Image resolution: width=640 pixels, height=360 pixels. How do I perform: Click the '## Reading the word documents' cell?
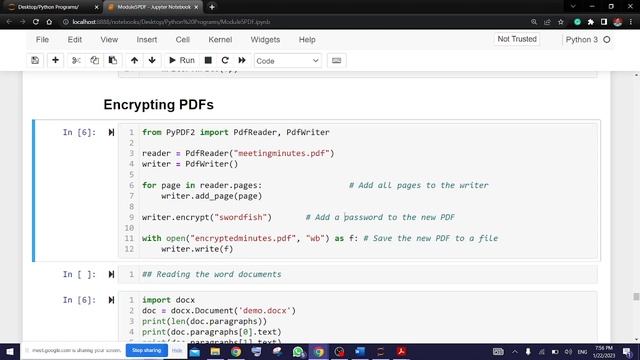tap(358, 274)
